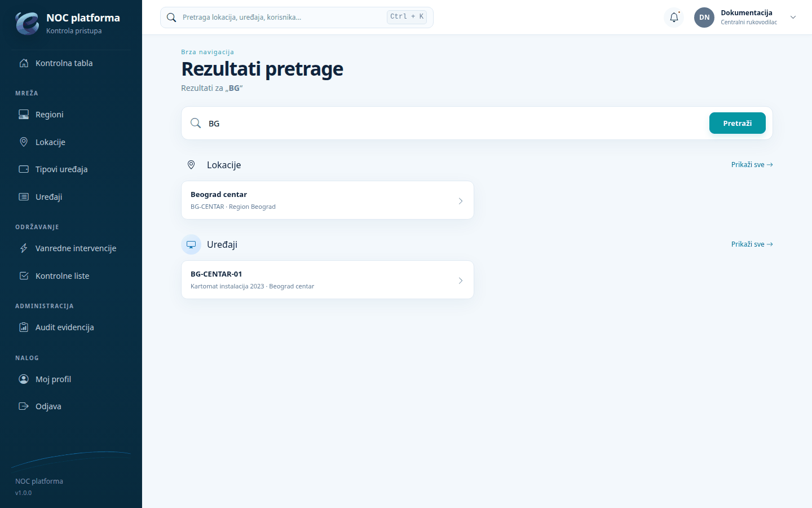Viewport: 812px width, 508px height.
Task: Click the Regioni sidebar icon
Action: [24, 115]
